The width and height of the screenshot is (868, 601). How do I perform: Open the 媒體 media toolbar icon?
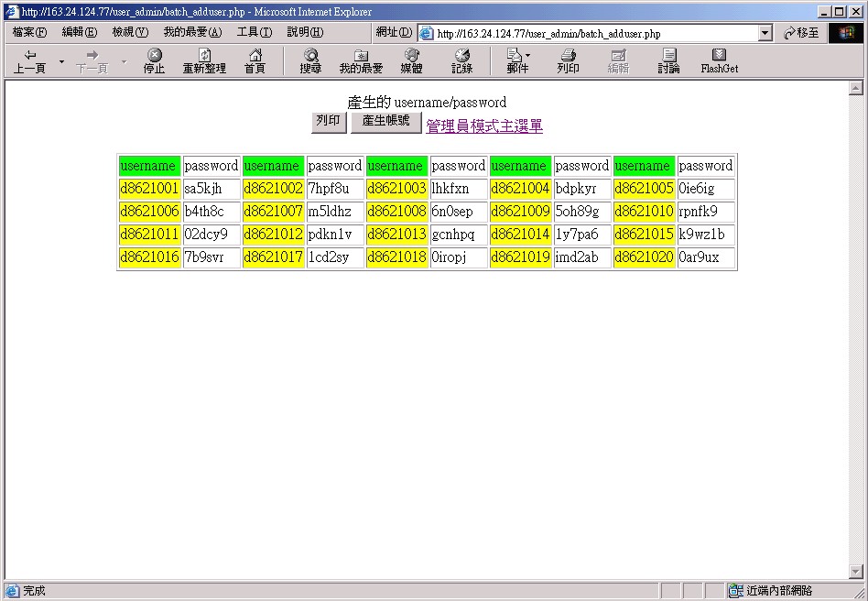click(411, 61)
